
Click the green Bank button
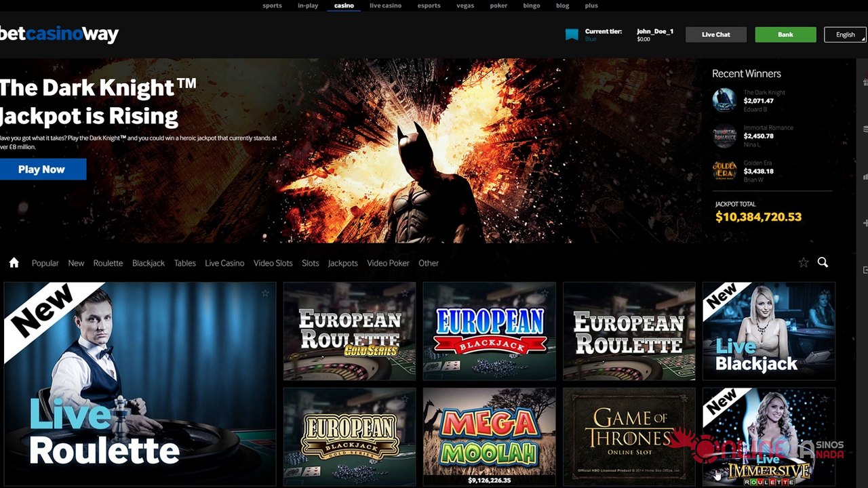[785, 35]
